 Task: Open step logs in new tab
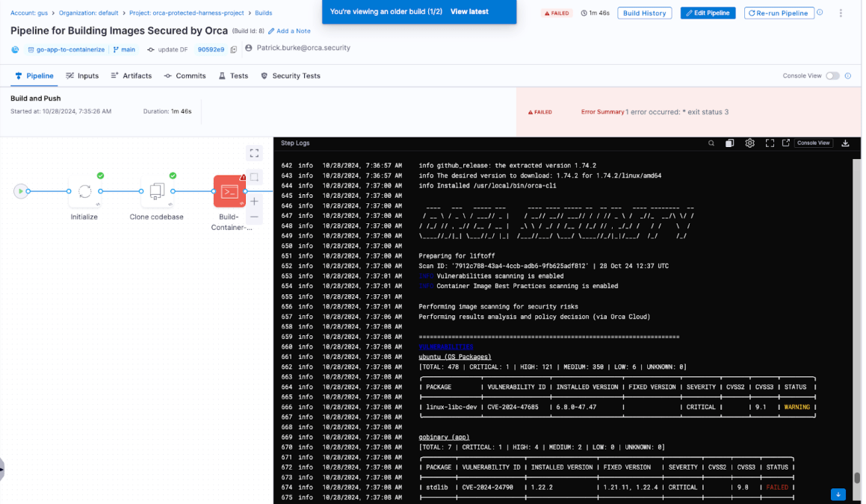click(x=786, y=143)
